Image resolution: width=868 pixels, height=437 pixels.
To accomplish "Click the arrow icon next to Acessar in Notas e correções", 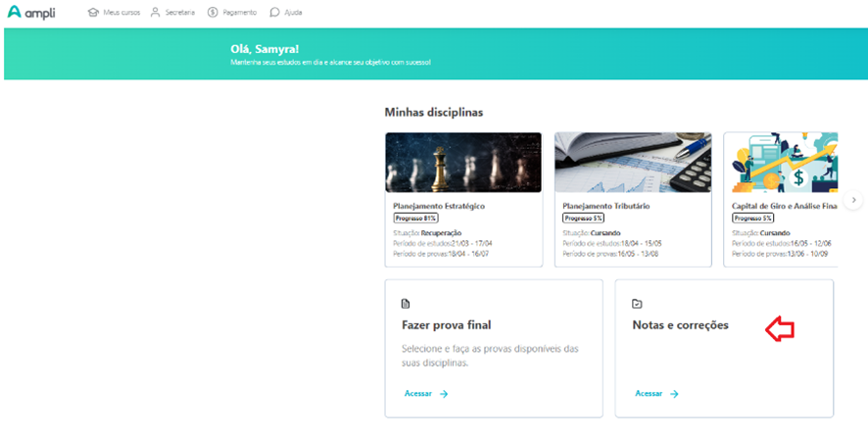I will coord(674,394).
